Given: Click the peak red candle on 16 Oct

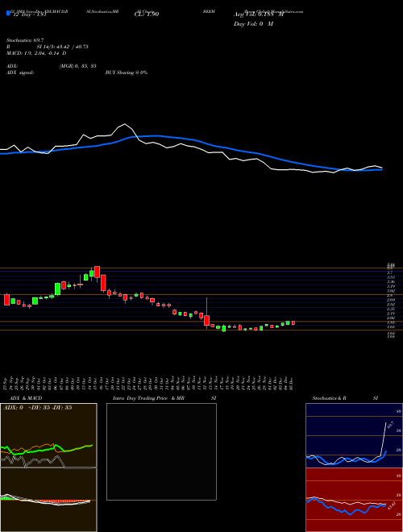Looking at the screenshot, I should coord(97,273).
